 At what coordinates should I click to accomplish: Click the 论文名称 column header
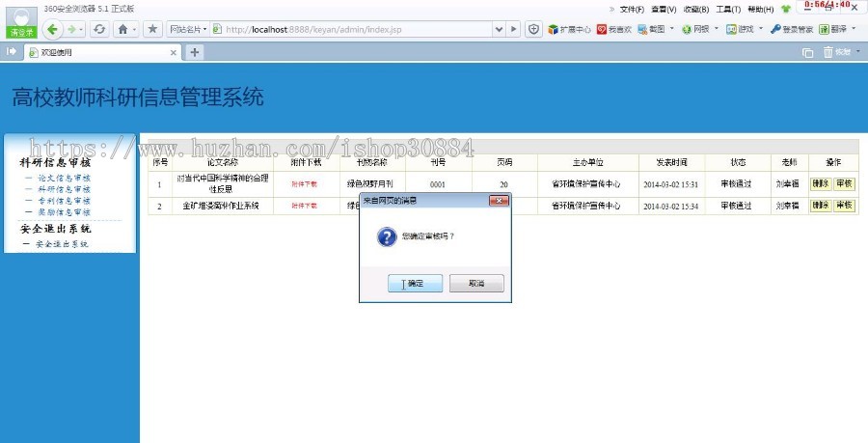223,162
